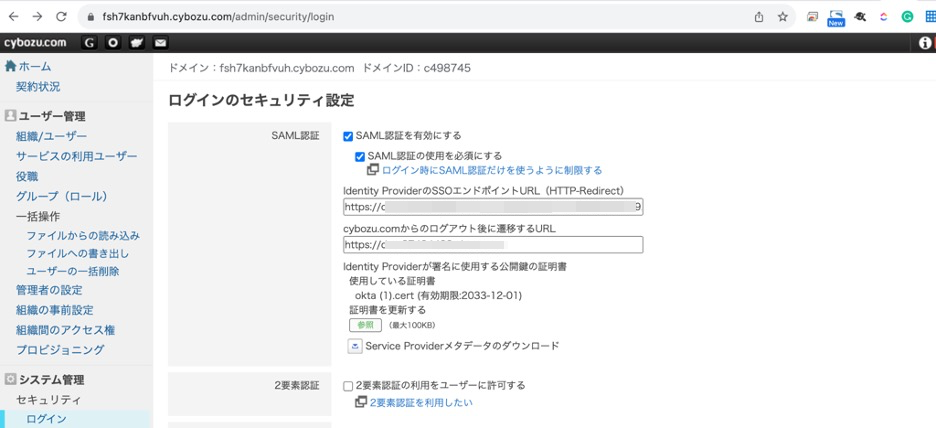The width and height of the screenshot is (936, 428).
Task: Uncheck "SAML認証を有効にする" checkbox
Action: point(348,136)
